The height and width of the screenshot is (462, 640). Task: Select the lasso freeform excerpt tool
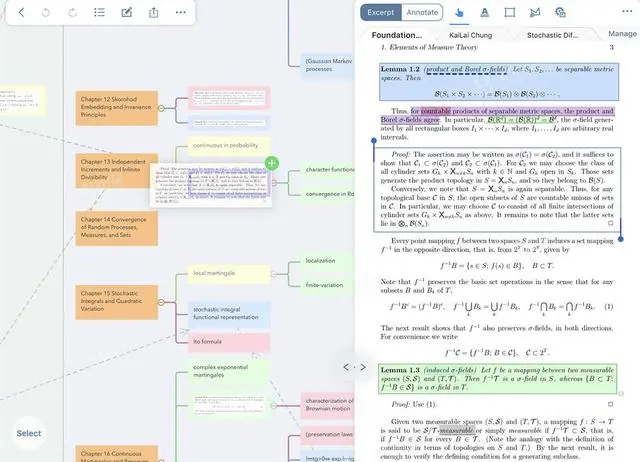(x=535, y=13)
